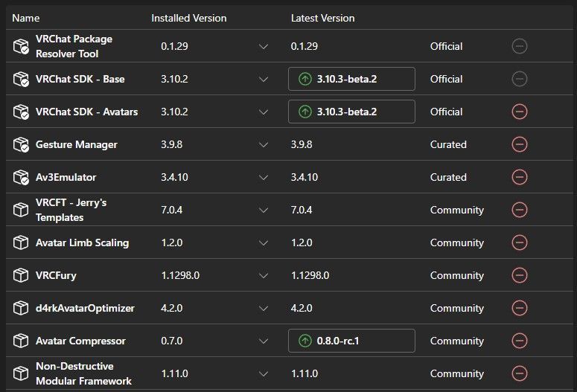This screenshot has height=392, width=577.
Task: Remove the Gesture Manager package
Action: 520,144
